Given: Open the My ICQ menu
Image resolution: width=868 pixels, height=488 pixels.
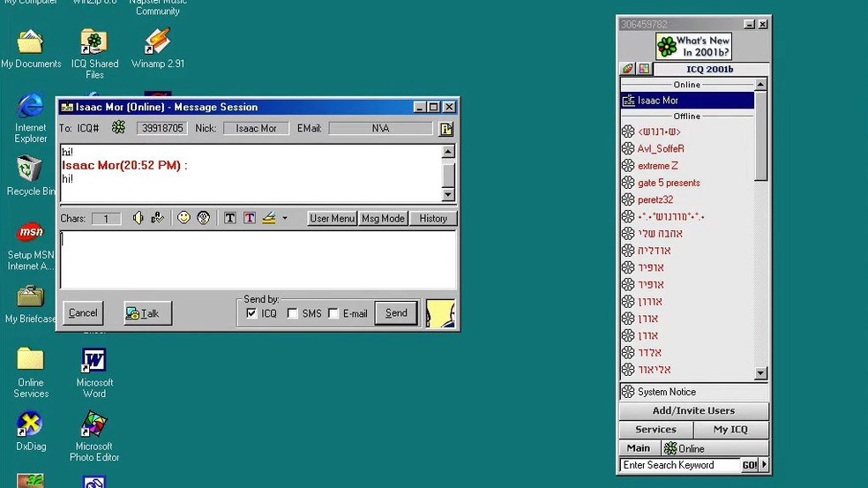Looking at the screenshot, I should [730, 429].
